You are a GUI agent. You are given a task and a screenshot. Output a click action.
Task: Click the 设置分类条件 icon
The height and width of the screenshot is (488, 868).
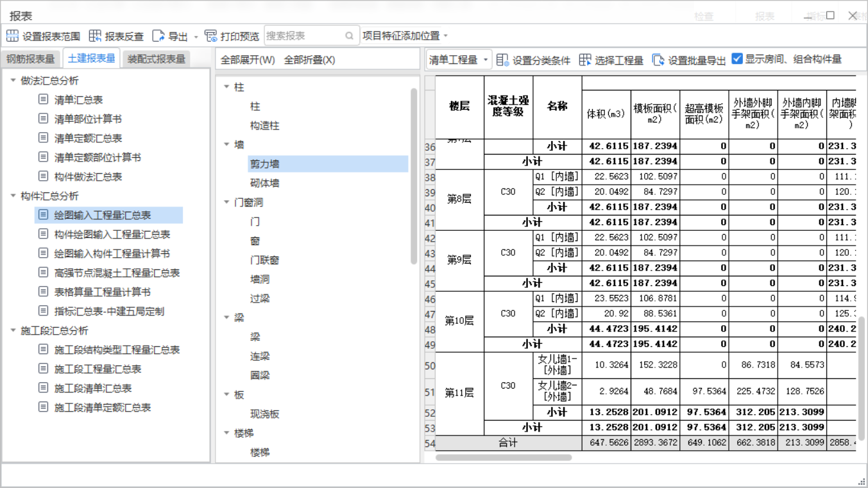click(x=502, y=60)
